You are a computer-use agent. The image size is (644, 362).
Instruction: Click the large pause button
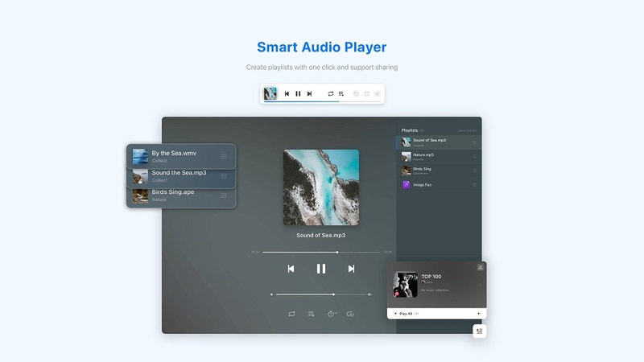(x=321, y=269)
